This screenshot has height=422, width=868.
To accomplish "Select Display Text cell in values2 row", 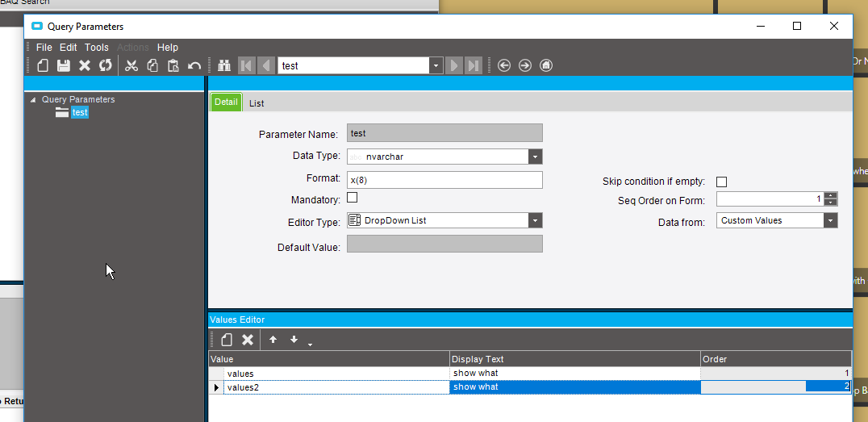I will (x=575, y=387).
